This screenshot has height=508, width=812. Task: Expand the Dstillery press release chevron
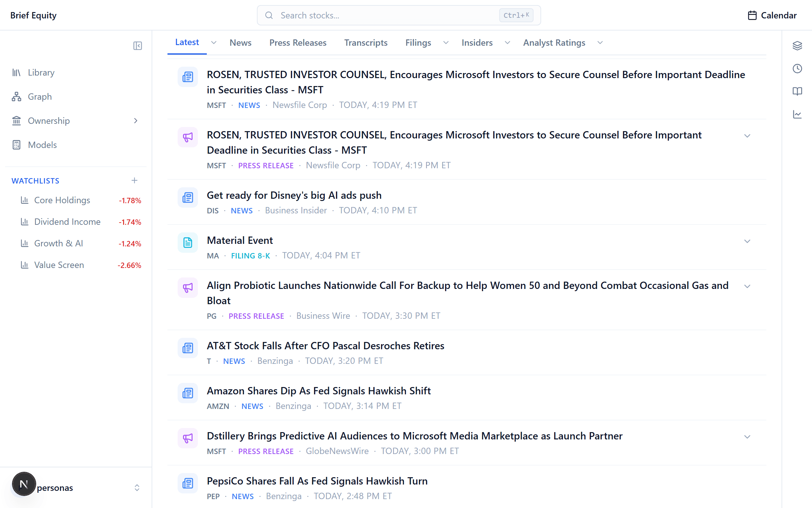coord(747,437)
